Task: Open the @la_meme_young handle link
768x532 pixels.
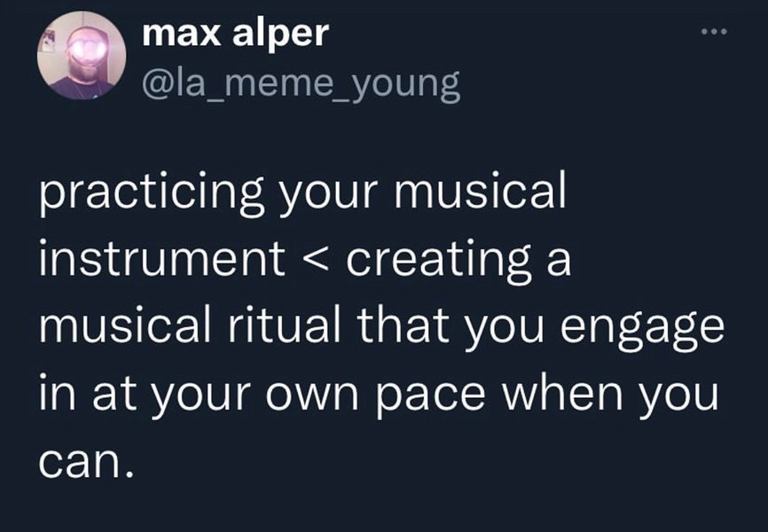Action: [x=301, y=83]
